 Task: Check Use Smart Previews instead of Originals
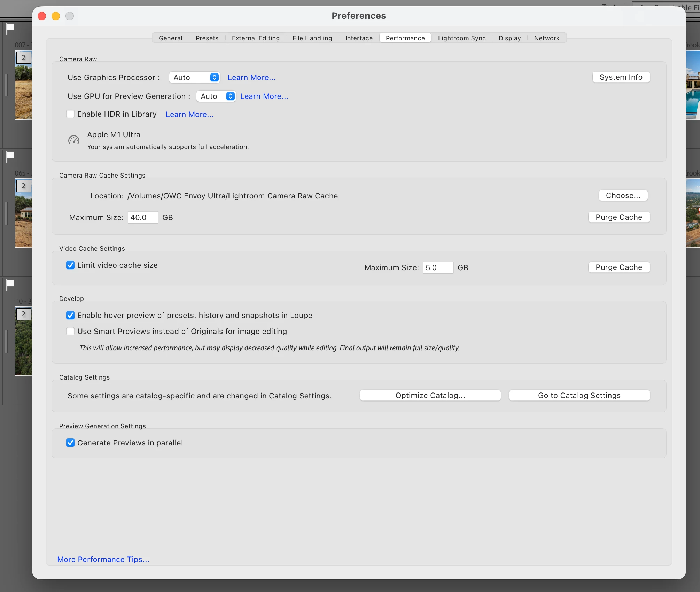pos(70,332)
